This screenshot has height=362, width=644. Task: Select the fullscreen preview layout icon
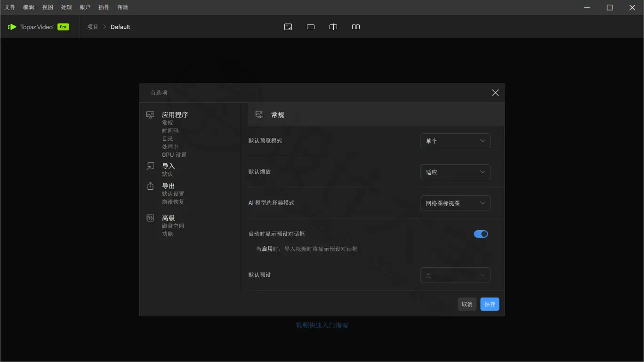click(x=288, y=27)
